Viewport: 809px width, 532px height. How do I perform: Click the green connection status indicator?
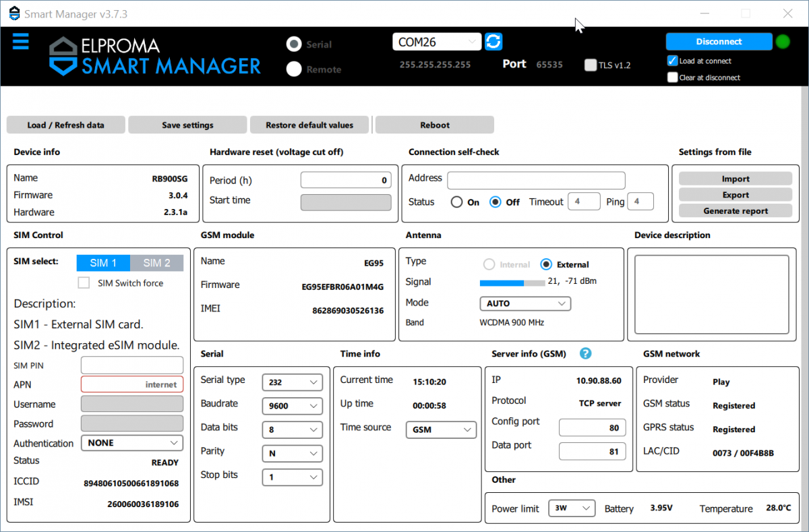pos(783,41)
